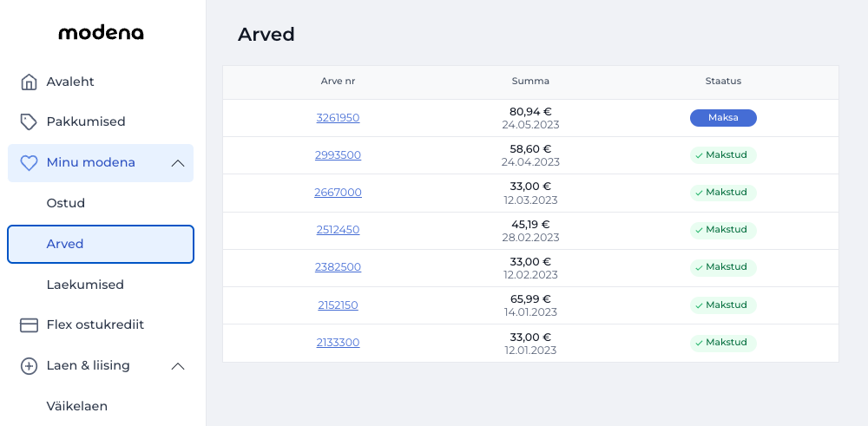Open invoice 2512450 link
Image resolution: width=868 pixels, height=426 pixels.
(338, 230)
